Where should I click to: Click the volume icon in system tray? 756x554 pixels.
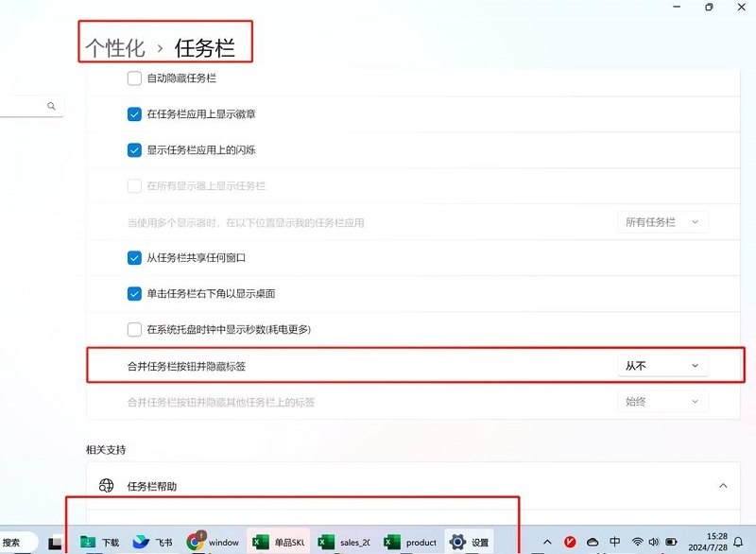click(x=653, y=542)
